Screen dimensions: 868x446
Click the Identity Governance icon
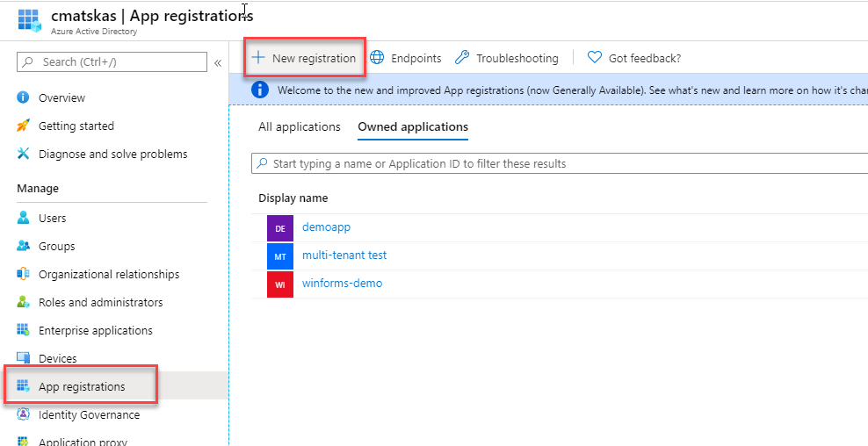pos(23,414)
